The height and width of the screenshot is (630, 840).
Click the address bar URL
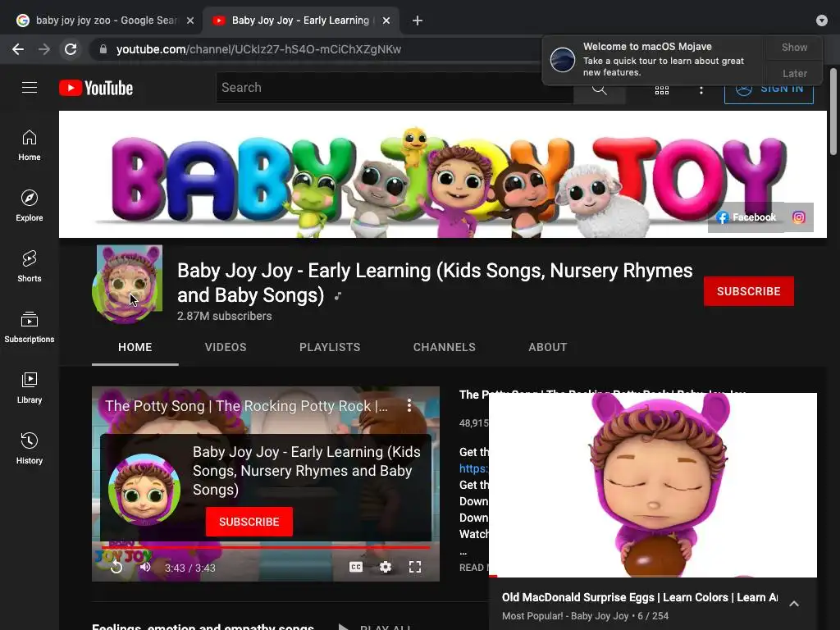coord(258,49)
